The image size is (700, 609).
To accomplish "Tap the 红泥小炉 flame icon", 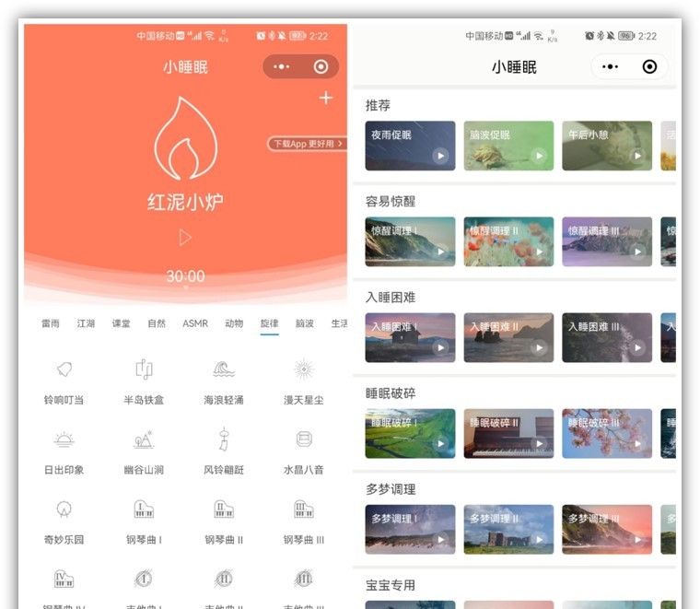I will pyautogui.click(x=186, y=138).
